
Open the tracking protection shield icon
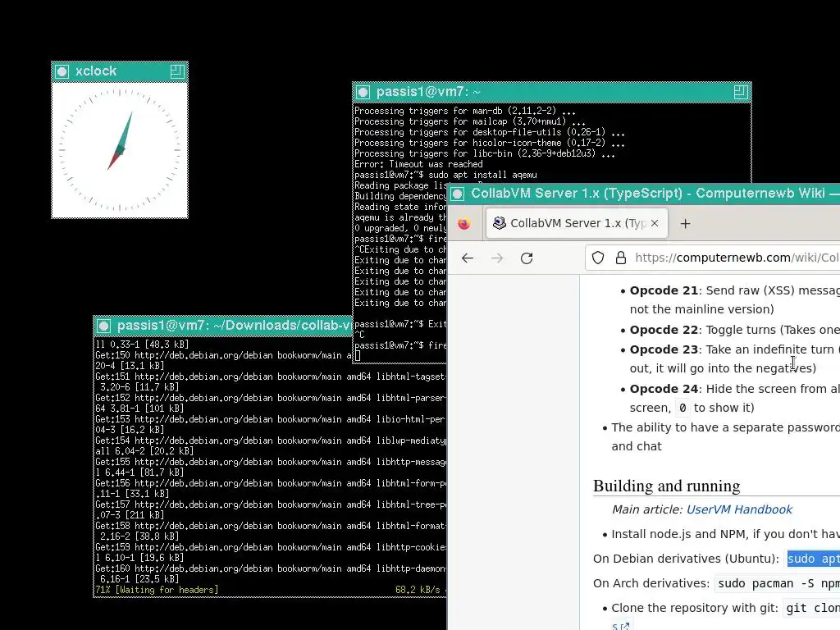pos(598,258)
